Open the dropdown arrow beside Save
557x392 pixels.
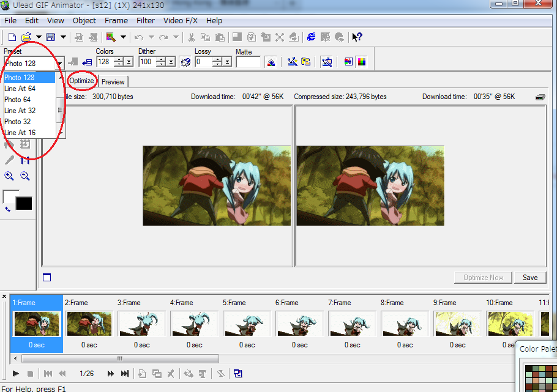[x=63, y=37]
